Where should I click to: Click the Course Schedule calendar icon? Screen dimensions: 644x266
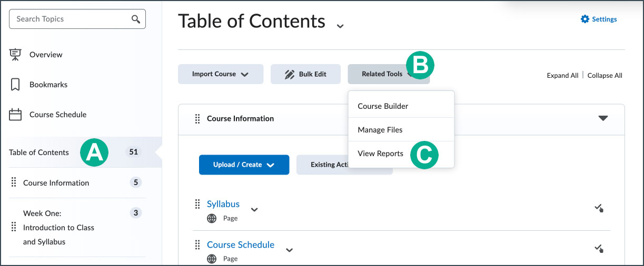pyautogui.click(x=15, y=115)
